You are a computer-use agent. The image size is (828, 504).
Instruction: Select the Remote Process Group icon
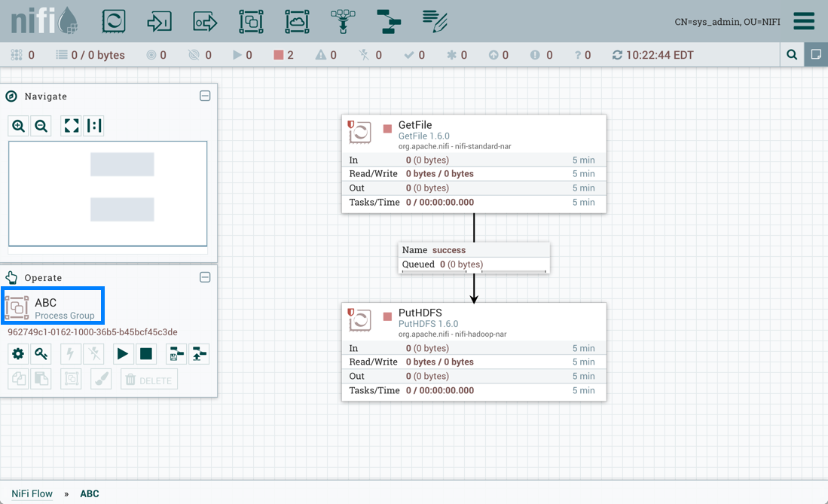(x=297, y=21)
